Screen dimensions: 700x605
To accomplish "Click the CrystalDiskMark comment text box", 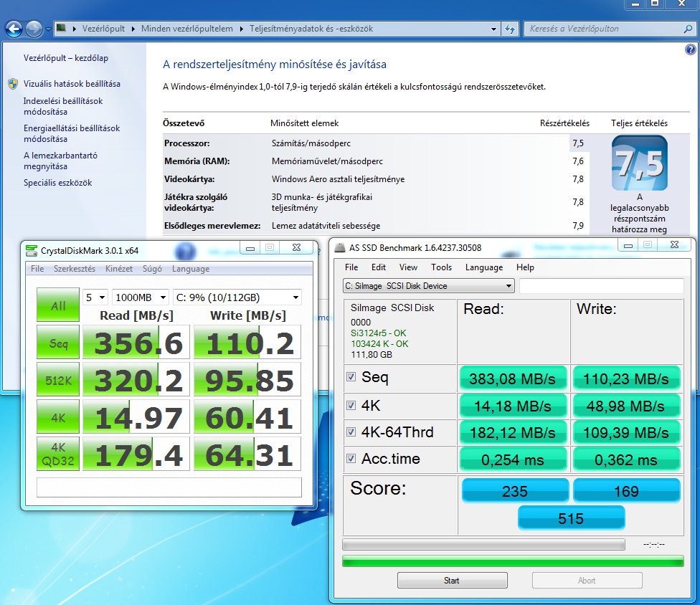I will pyautogui.click(x=169, y=487).
